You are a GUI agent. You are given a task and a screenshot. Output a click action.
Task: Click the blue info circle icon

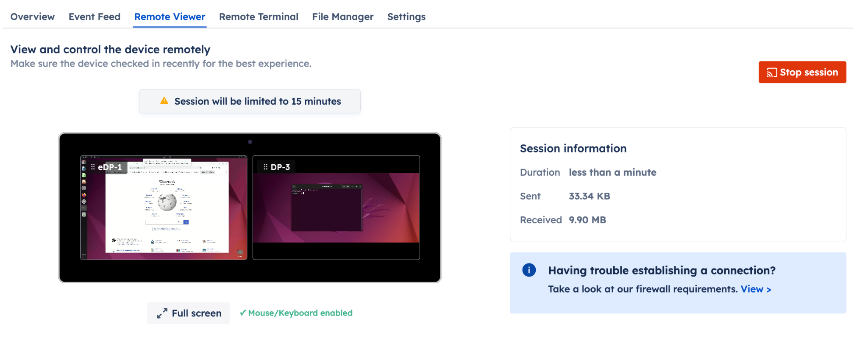click(529, 270)
